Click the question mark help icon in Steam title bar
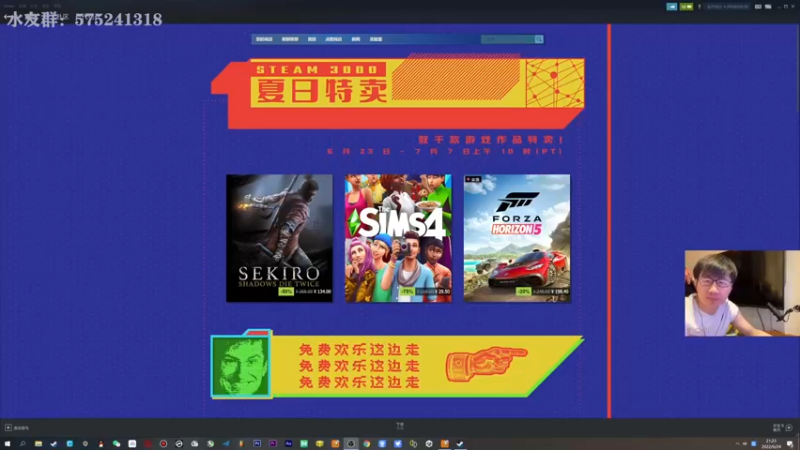The height and width of the screenshot is (450, 800). [x=699, y=7]
